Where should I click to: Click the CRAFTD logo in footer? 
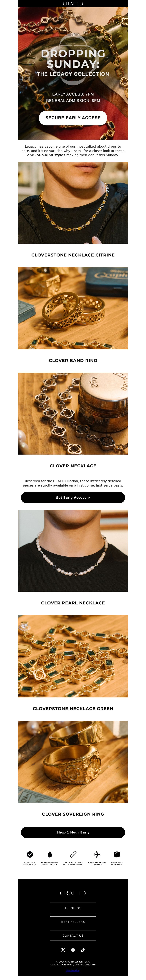pos(73,893)
